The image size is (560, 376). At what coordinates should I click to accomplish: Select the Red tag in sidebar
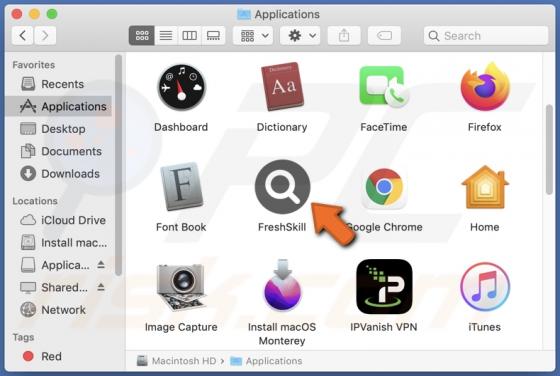[59, 356]
